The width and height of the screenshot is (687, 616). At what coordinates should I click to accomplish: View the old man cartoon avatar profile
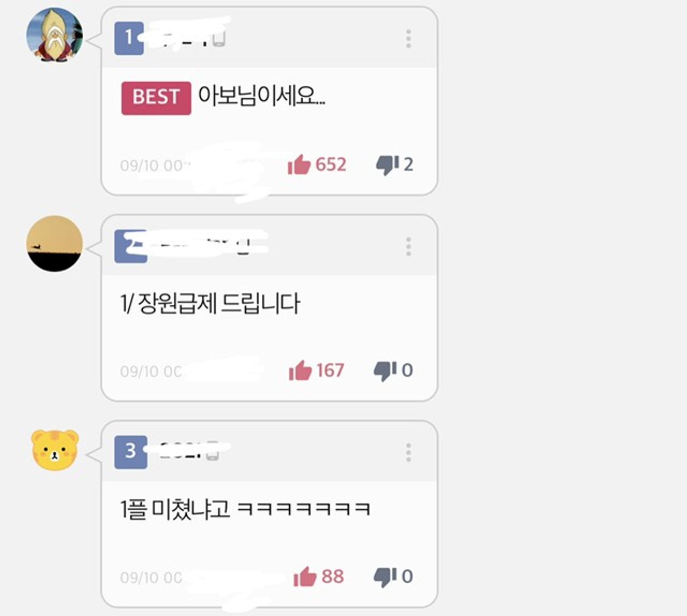tap(55, 35)
